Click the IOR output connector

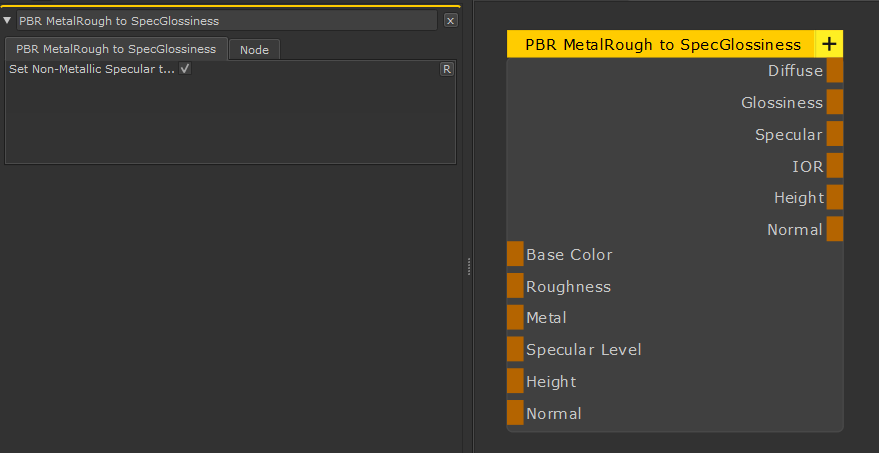835,166
